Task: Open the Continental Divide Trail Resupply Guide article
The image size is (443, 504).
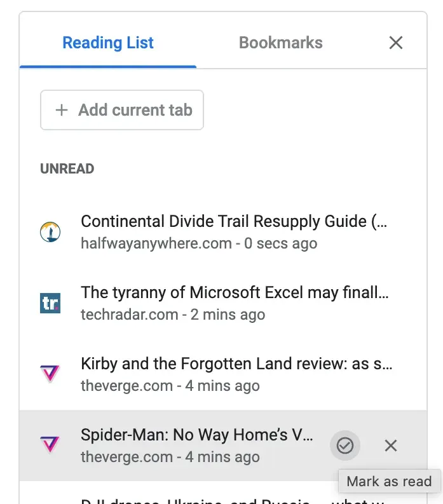Action: coord(234,222)
